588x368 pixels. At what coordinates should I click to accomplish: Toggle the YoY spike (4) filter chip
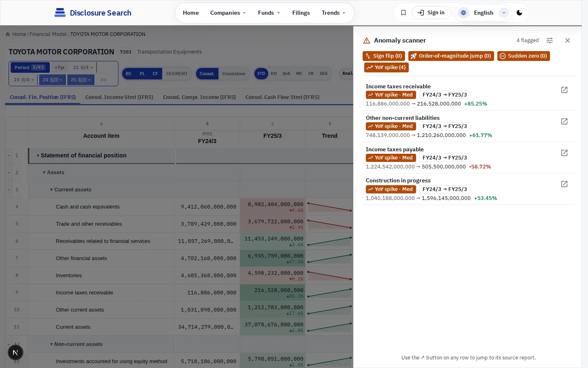(386, 67)
